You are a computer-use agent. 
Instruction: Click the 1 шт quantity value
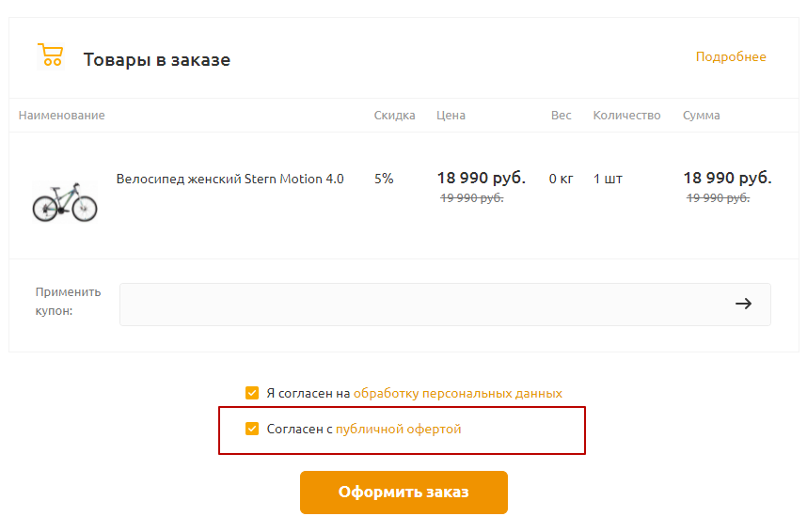[x=608, y=179]
